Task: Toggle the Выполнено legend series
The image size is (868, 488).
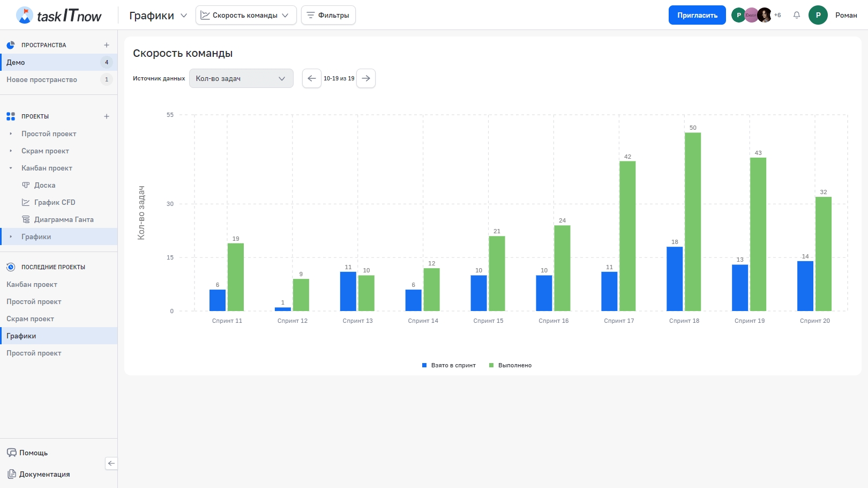Action: point(510,365)
